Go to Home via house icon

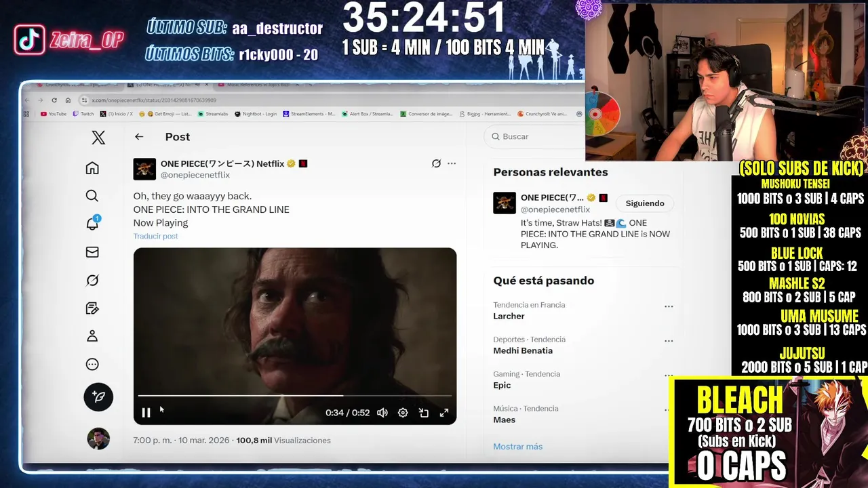(92, 168)
